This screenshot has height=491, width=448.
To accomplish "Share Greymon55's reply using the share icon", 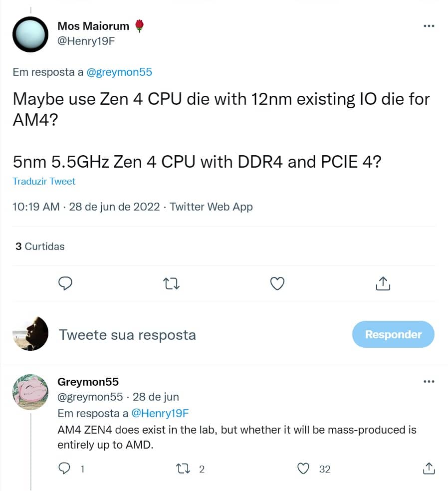I will [429, 469].
